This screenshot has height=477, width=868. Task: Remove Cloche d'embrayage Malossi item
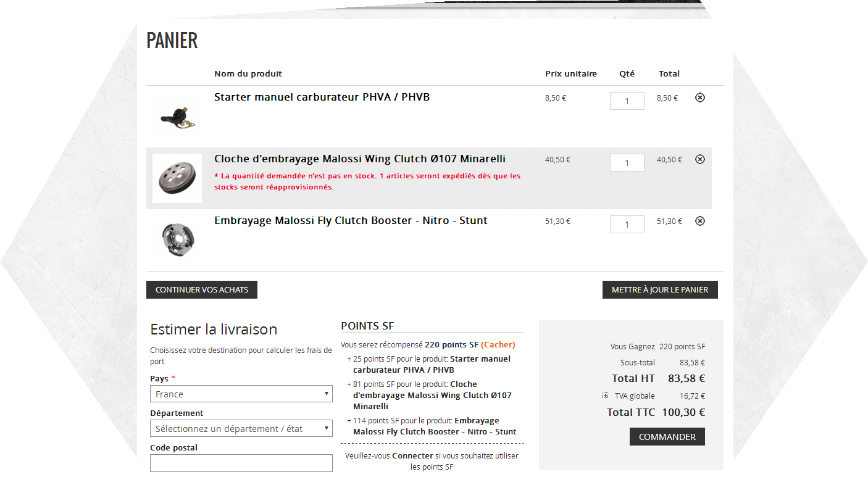(699, 159)
